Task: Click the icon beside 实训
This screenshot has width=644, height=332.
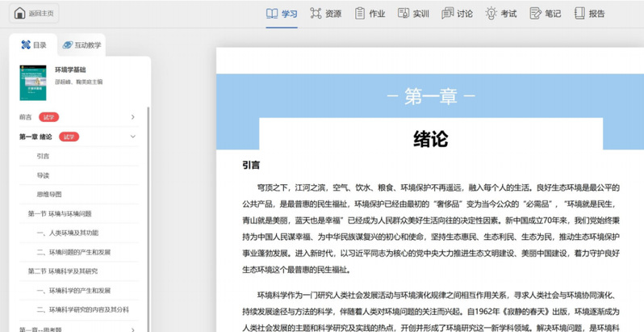Action: coord(404,13)
